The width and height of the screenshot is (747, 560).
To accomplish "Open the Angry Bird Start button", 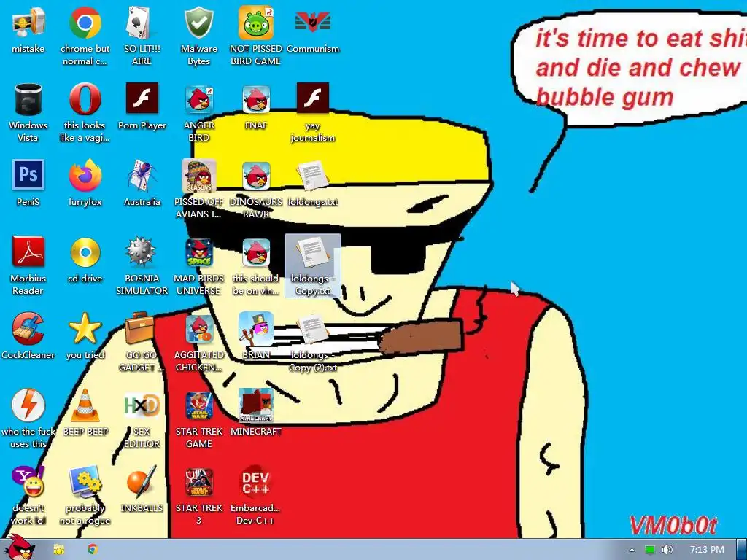I will pyautogui.click(x=20, y=548).
